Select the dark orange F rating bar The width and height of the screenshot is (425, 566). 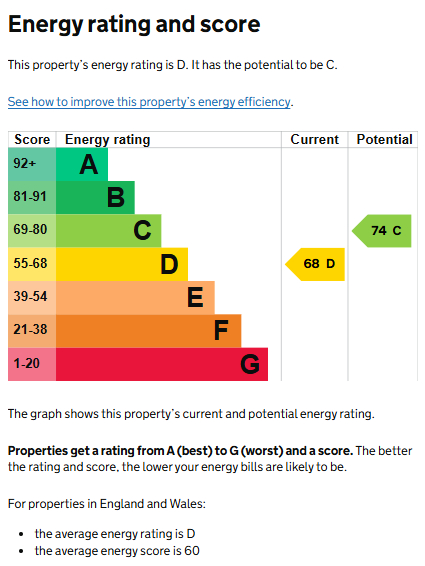tap(149, 331)
